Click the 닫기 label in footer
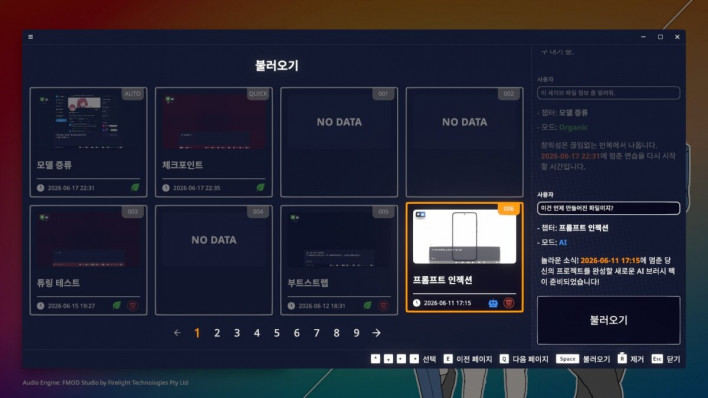 (x=673, y=359)
